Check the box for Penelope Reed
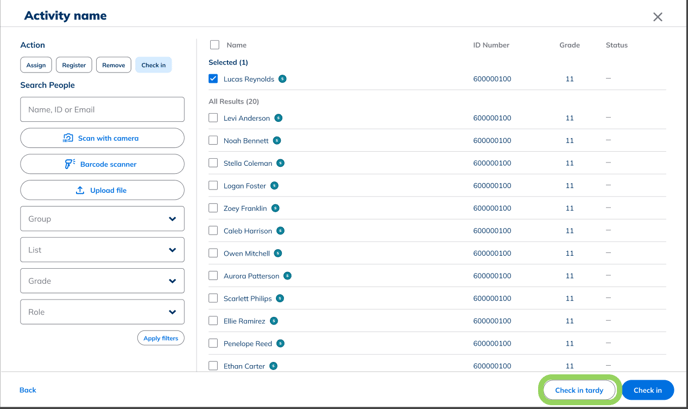This screenshot has width=688, height=409. pyautogui.click(x=213, y=344)
